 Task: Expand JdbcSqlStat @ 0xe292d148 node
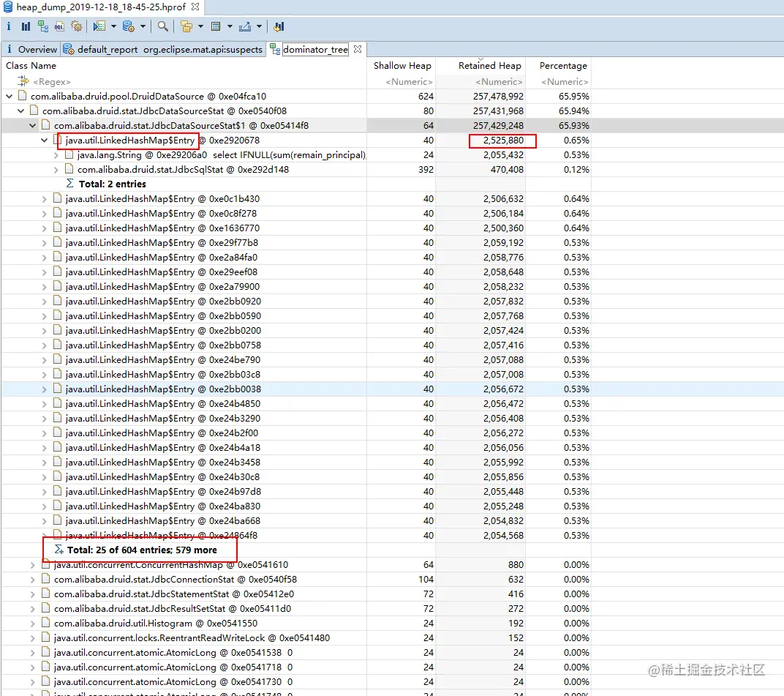point(56,170)
